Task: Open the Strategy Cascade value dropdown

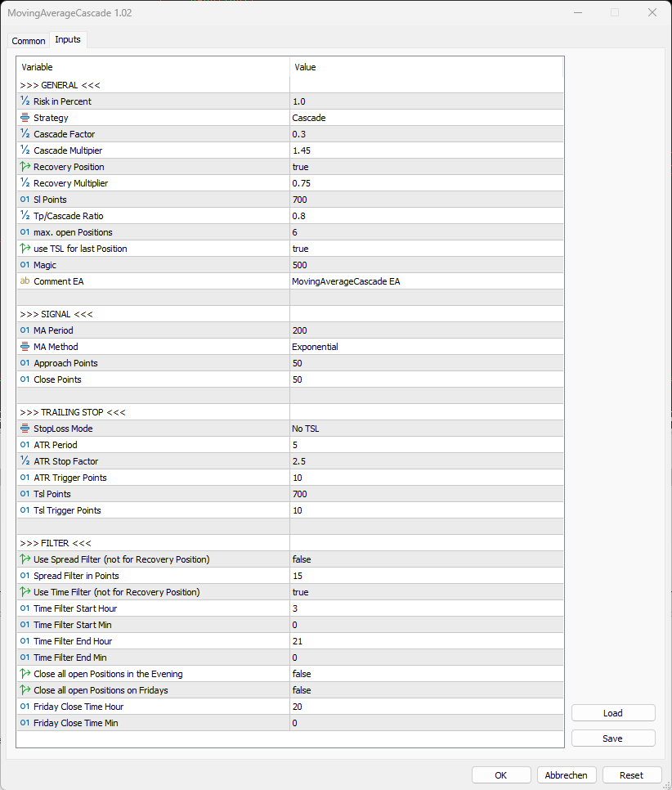Action: click(425, 118)
